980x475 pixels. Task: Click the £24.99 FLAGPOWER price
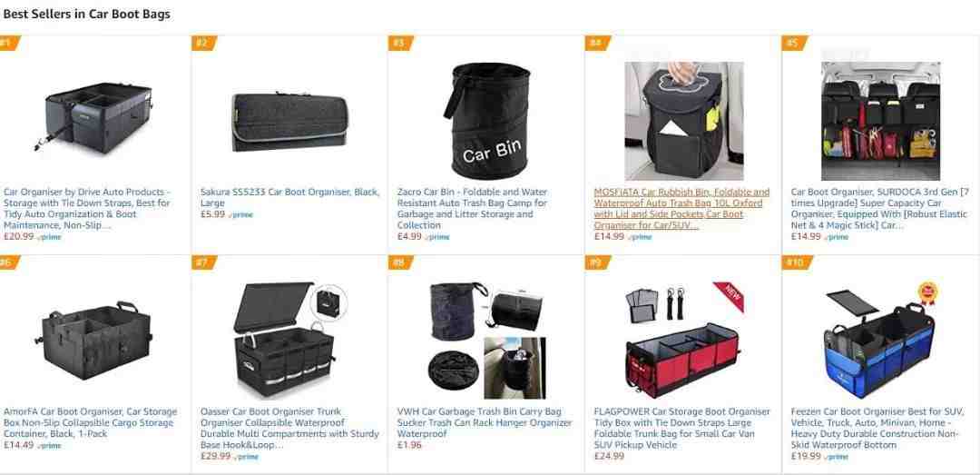tap(609, 456)
